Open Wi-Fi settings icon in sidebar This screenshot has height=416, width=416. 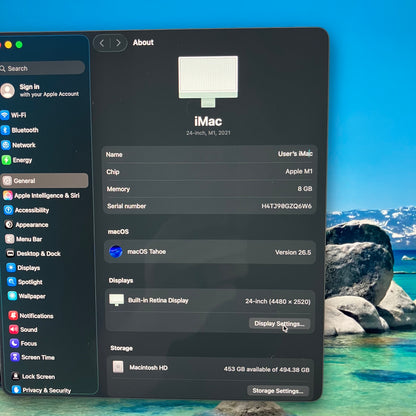coord(5,115)
